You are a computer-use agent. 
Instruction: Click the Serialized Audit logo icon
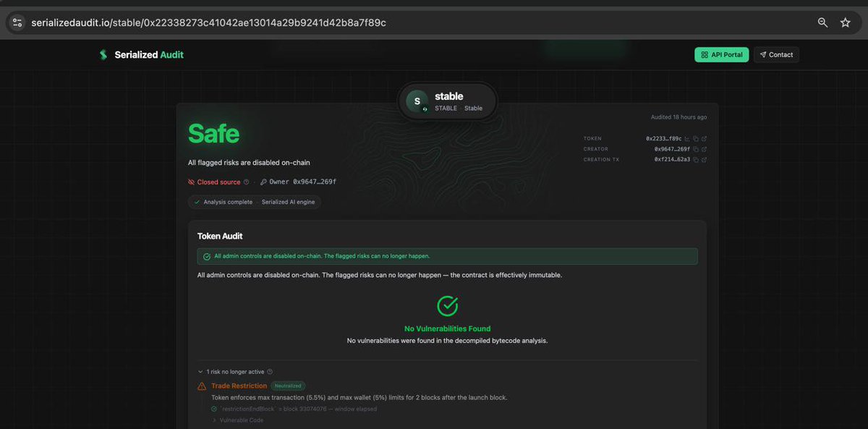click(103, 55)
